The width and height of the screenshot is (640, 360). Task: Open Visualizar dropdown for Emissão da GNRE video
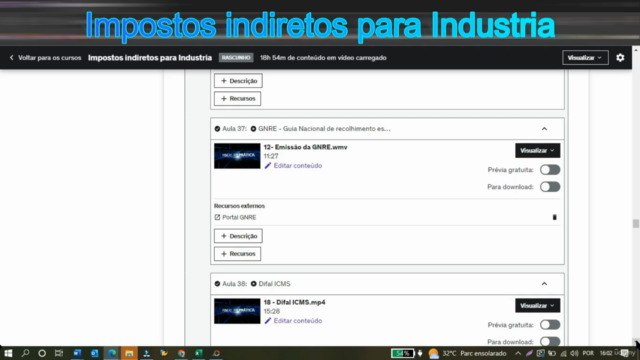(x=537, y=151)
